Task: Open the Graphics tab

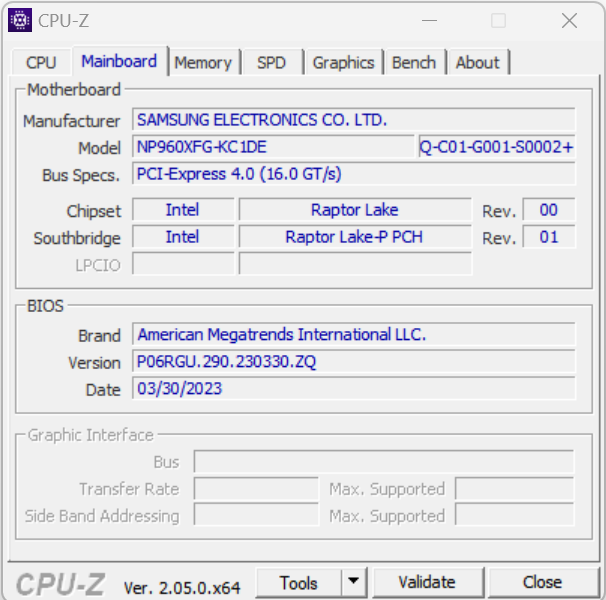Action: point(343,62)
